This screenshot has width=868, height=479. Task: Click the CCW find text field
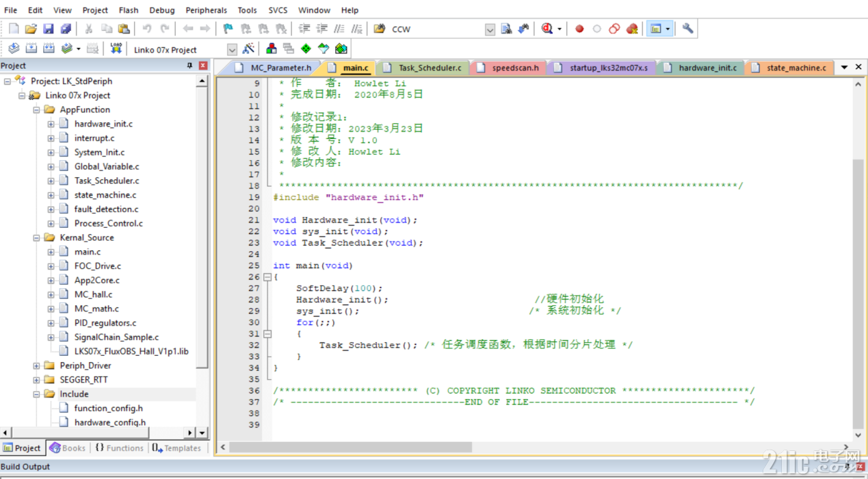(436, 29)
